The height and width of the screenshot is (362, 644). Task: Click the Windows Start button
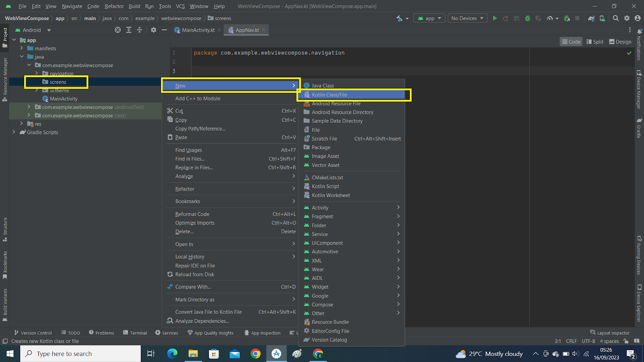point(10,354)
